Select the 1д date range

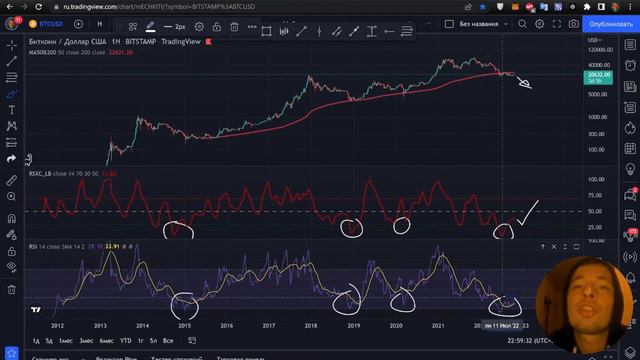tap(36, 340)
